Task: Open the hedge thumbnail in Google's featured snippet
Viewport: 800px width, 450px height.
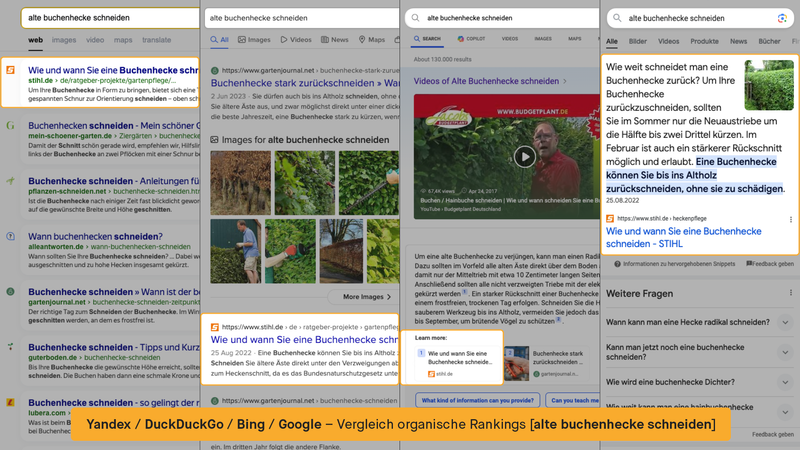Action: click(x=769, y=85)
